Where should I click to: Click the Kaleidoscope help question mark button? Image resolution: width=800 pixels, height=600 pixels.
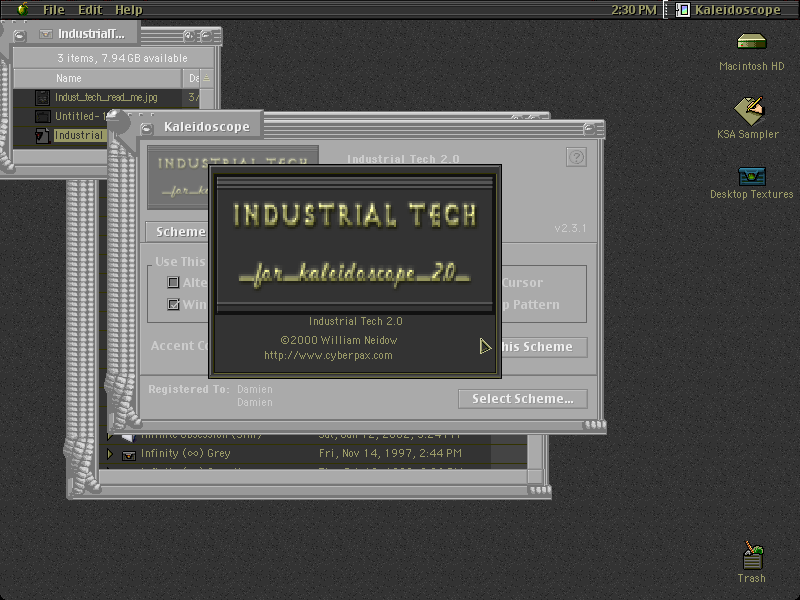(x=576, y=157)
